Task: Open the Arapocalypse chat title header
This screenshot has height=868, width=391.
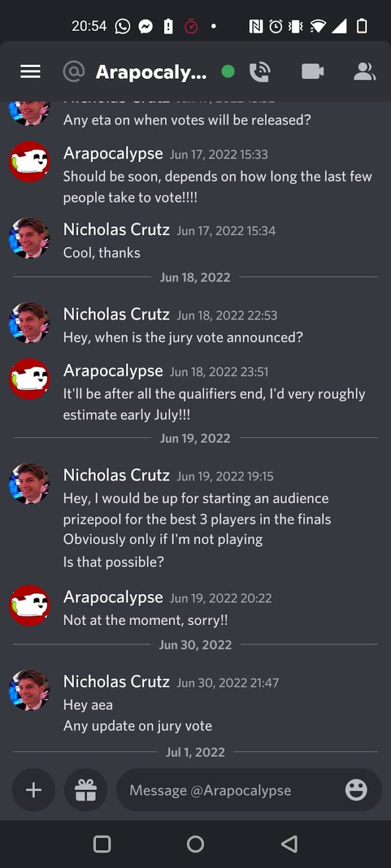Action: (x=151, y=72)
